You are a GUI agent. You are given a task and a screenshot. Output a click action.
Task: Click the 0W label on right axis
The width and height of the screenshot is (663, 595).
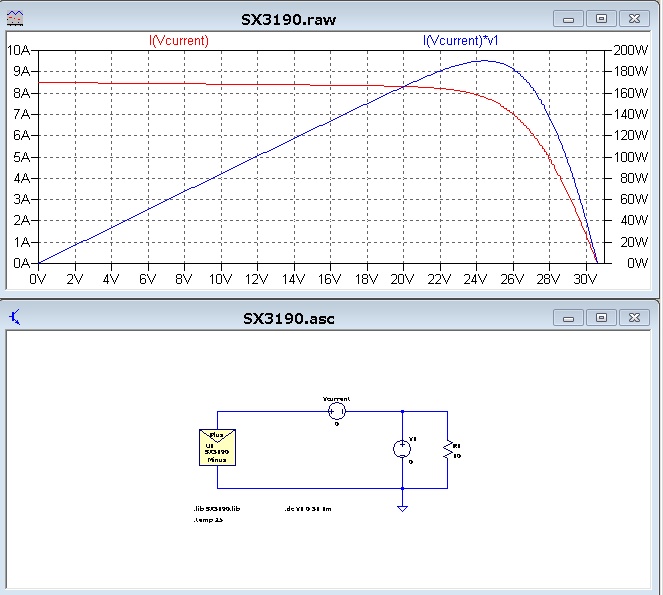(638, 263)
